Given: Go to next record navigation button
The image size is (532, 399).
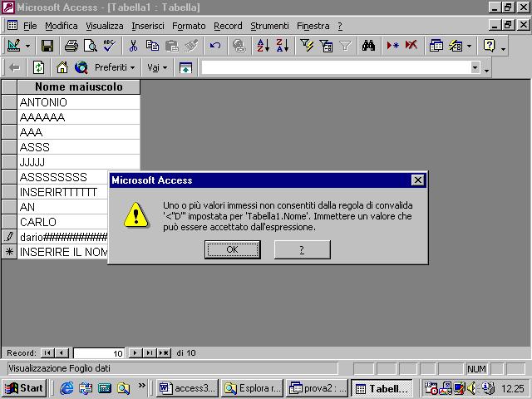Looking at the screenshot, I should click(135, 352).
